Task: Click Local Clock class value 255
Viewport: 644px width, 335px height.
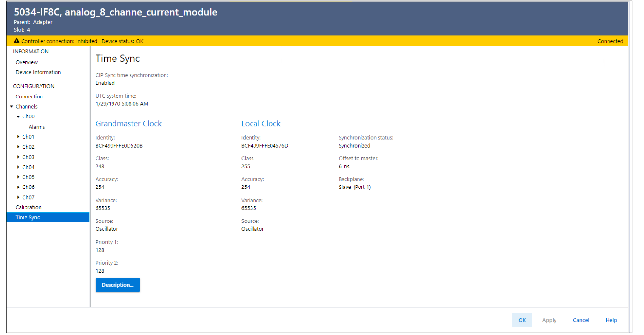Action: 246,166
